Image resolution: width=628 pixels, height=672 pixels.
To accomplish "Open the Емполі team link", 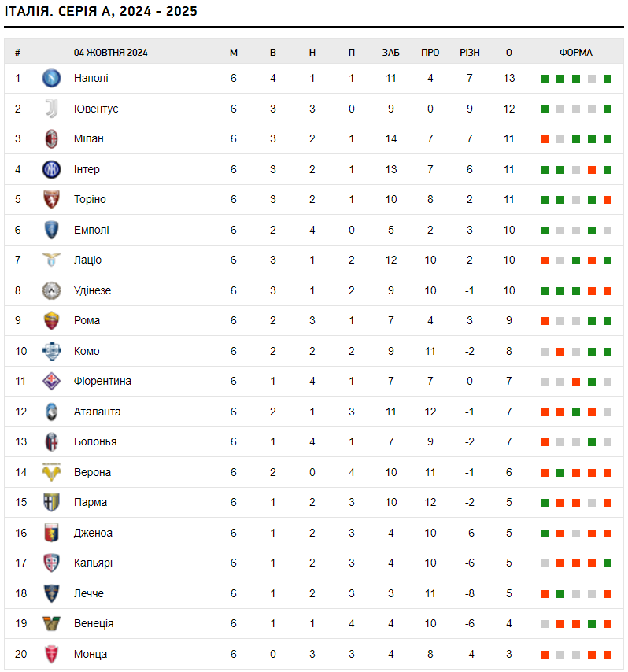I will click(91, 230).
